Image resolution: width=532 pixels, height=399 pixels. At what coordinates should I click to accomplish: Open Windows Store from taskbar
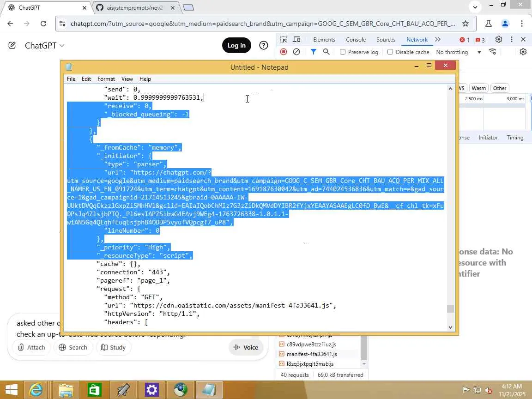pyautogui.click(x=94, y=390)
